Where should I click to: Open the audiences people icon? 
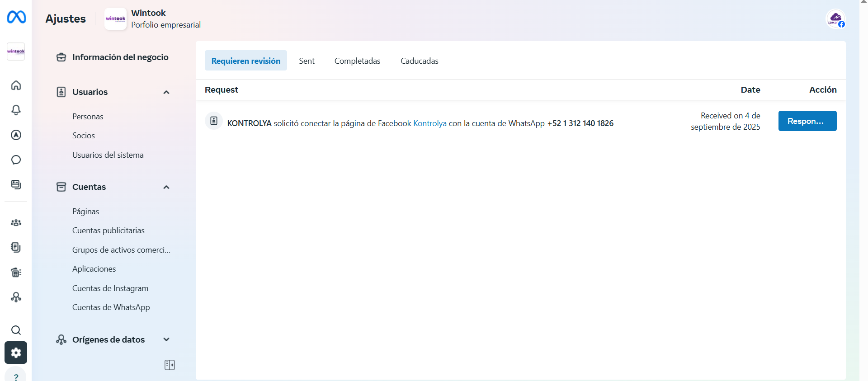click(x=16, y=222)
